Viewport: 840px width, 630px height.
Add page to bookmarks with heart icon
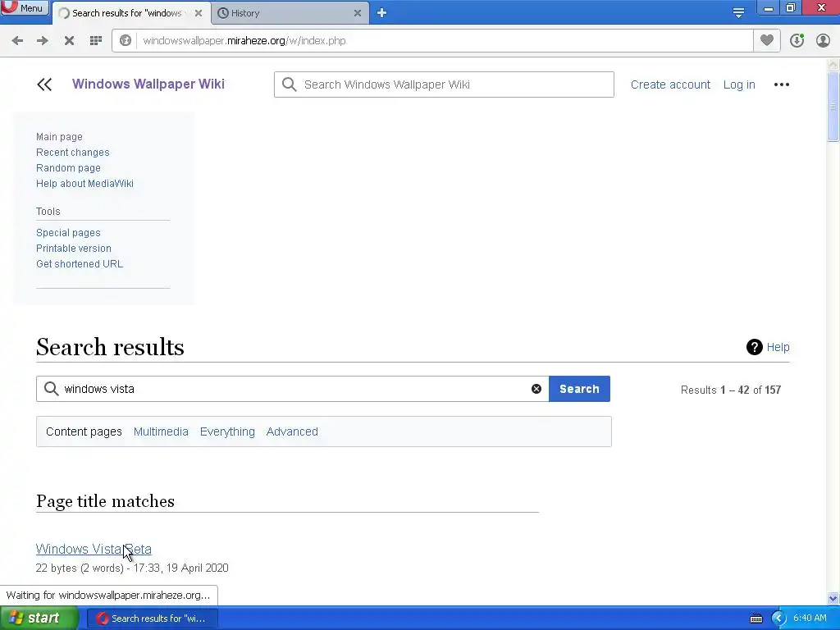767,40
